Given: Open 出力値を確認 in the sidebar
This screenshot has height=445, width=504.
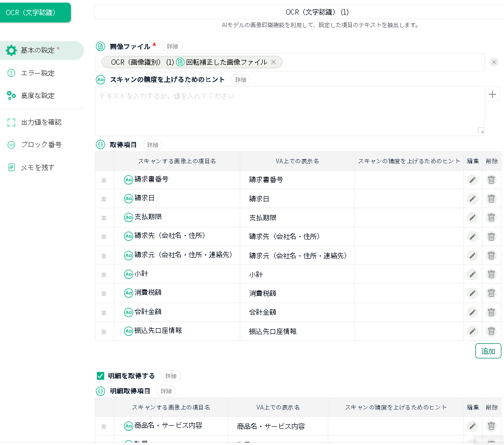Looking at the screenshot, I should click(x=41, y=122).
